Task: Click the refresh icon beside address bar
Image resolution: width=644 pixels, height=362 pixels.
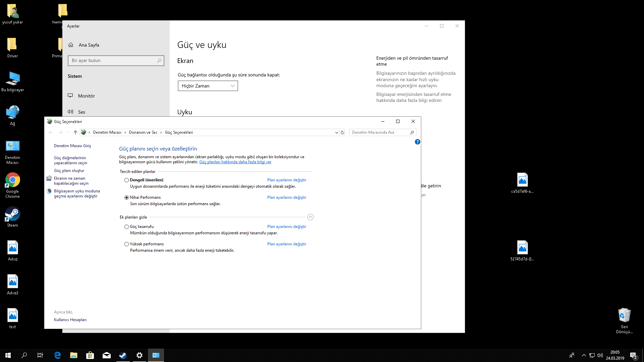Action: 342,132
